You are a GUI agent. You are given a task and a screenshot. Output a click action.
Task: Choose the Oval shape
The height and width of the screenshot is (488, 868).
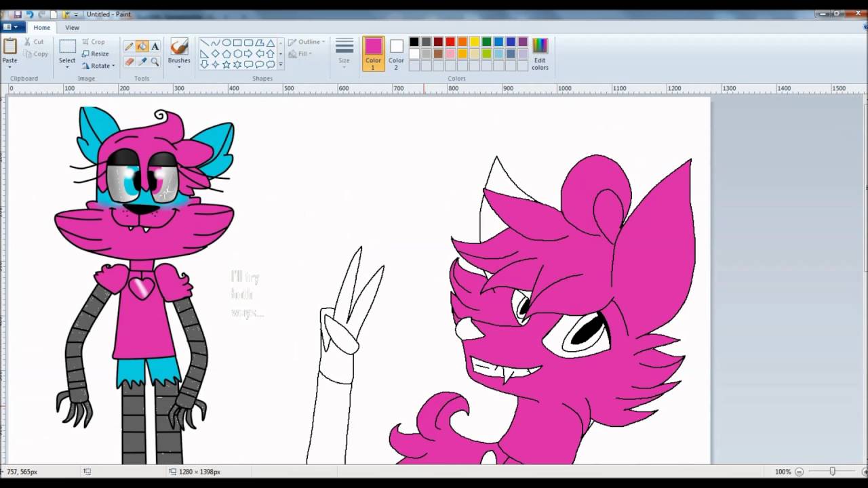[x=226, y=43]
